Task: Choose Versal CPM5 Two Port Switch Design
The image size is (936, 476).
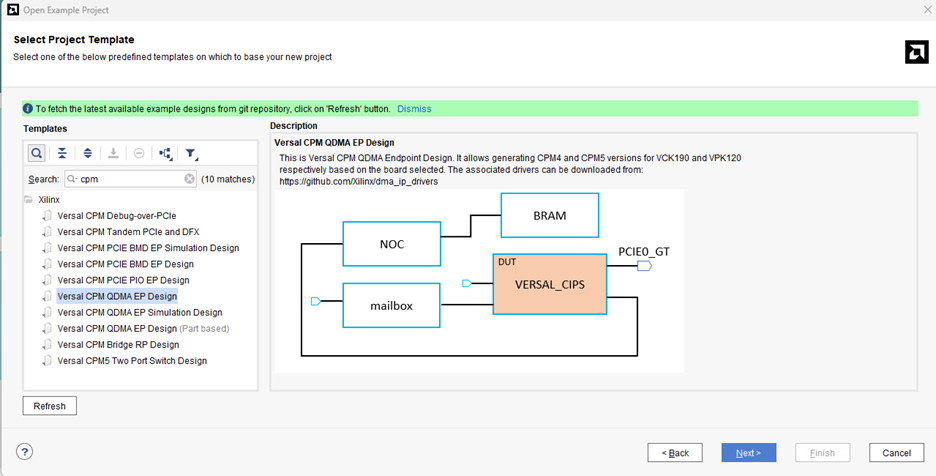Action: pyautogui.click(x=132, y=361)
